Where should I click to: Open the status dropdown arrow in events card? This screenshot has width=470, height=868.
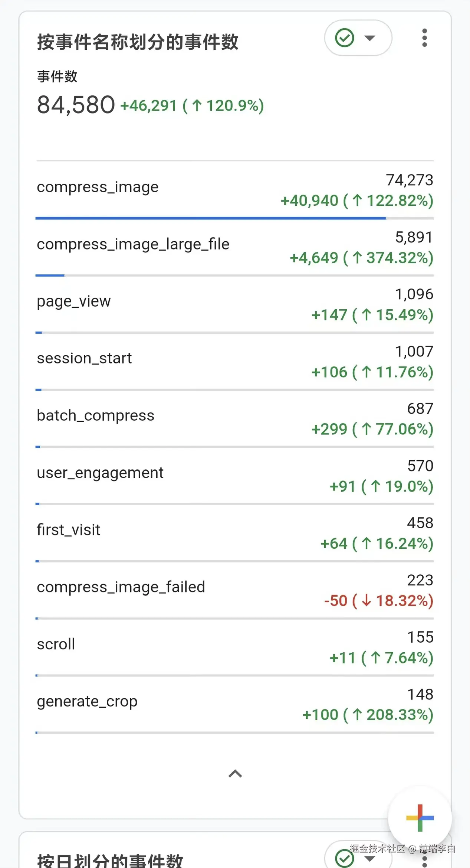[369, 38]
